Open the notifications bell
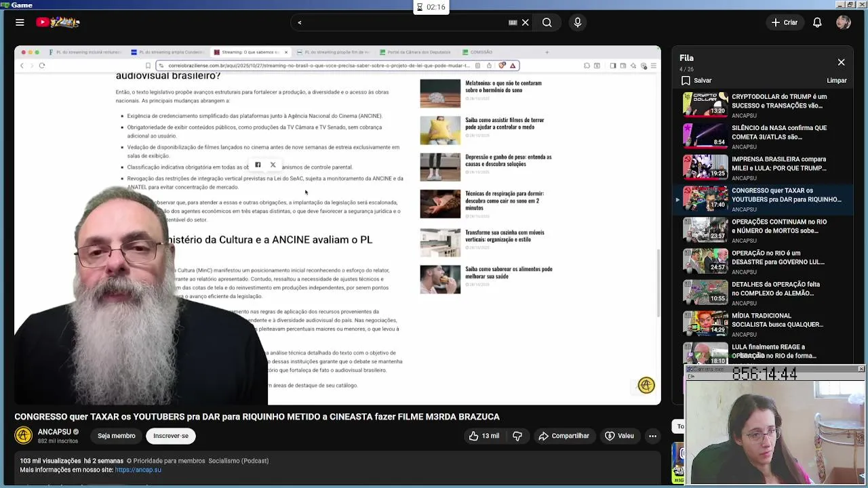Image resolution: width=868 pixels, height=488 pixels. tap(817, 22)
